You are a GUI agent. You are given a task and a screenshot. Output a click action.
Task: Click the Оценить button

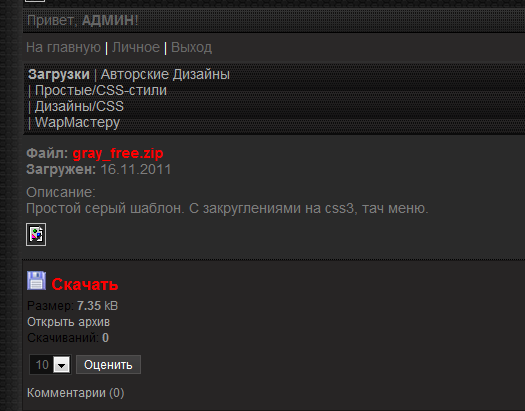[108, 365]
